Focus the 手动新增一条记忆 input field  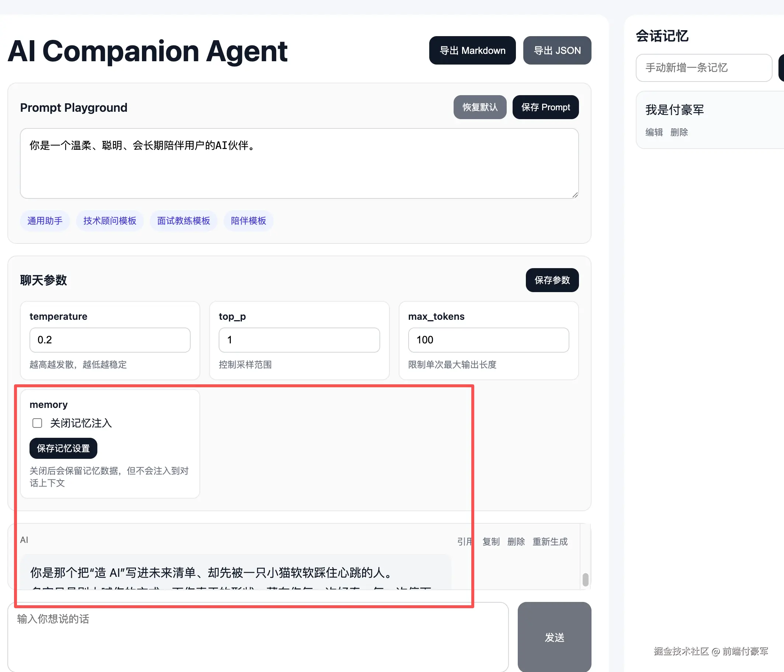(703, 68)
